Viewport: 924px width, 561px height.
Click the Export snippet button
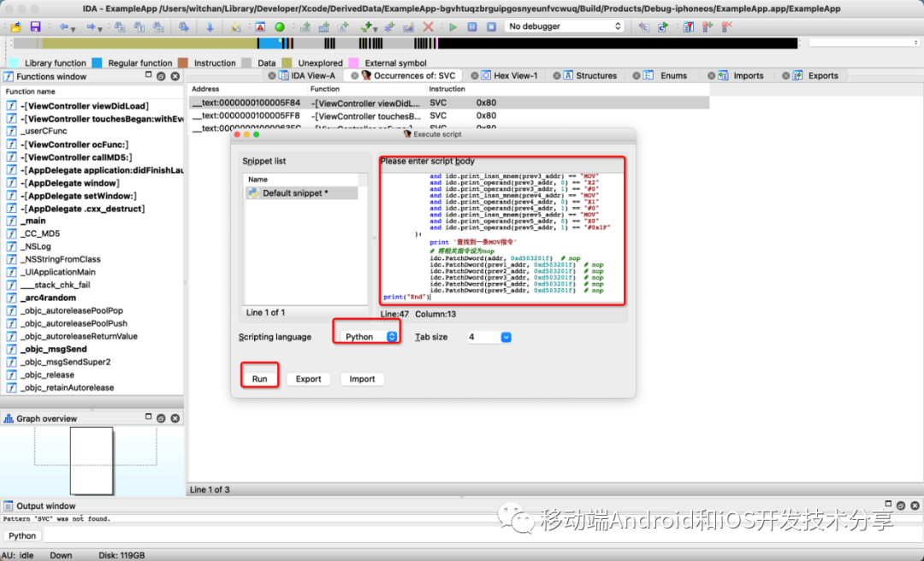(x=308, y=379)
